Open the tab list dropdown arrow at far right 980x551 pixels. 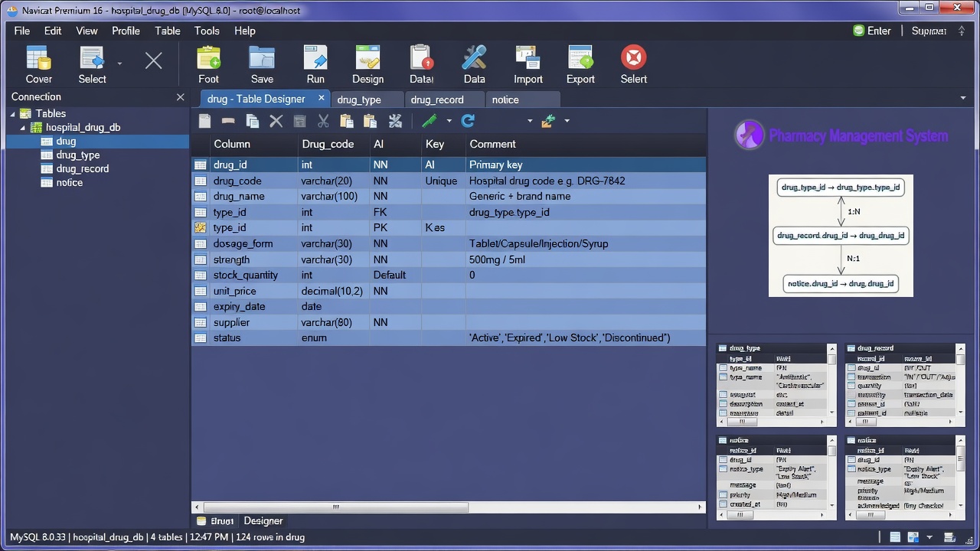963,98
